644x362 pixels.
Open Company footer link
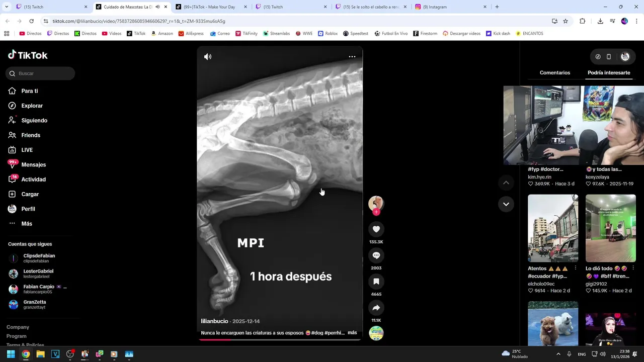pyautogui.click(x=18, y=327)
